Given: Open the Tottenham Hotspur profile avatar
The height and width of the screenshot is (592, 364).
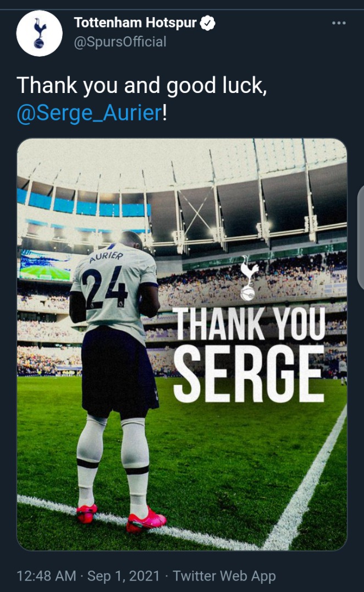Looking at the screenshot, I should 40,33.
